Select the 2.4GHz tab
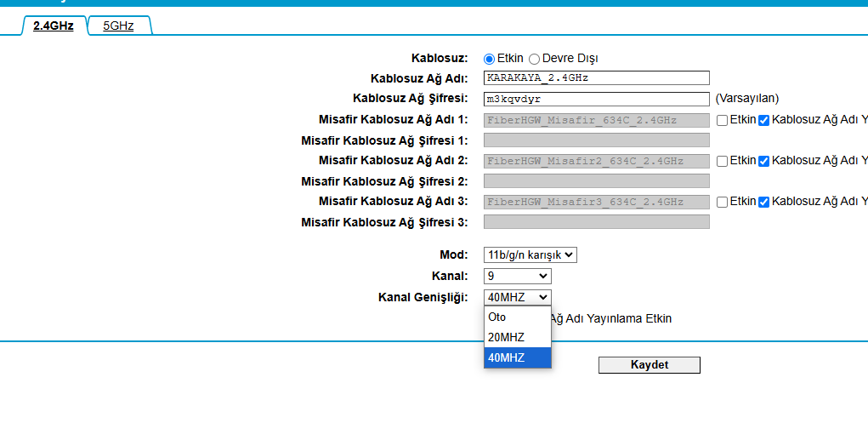 click(x=54, y=26)
